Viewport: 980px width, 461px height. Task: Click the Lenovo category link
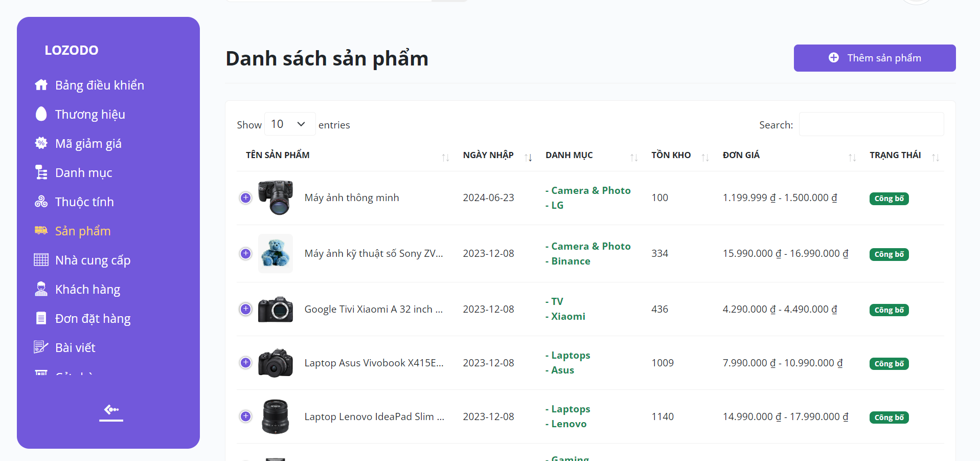point(566,424)
